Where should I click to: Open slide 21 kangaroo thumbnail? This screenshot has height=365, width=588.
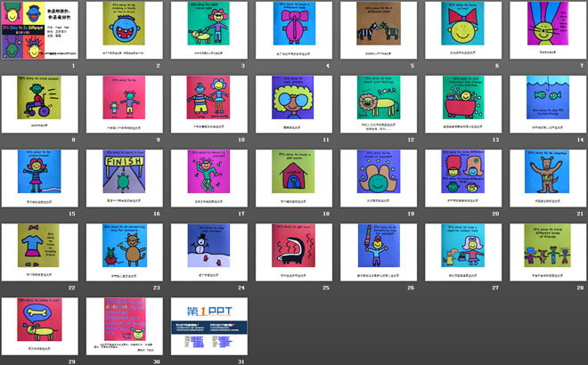coord(548,178)
